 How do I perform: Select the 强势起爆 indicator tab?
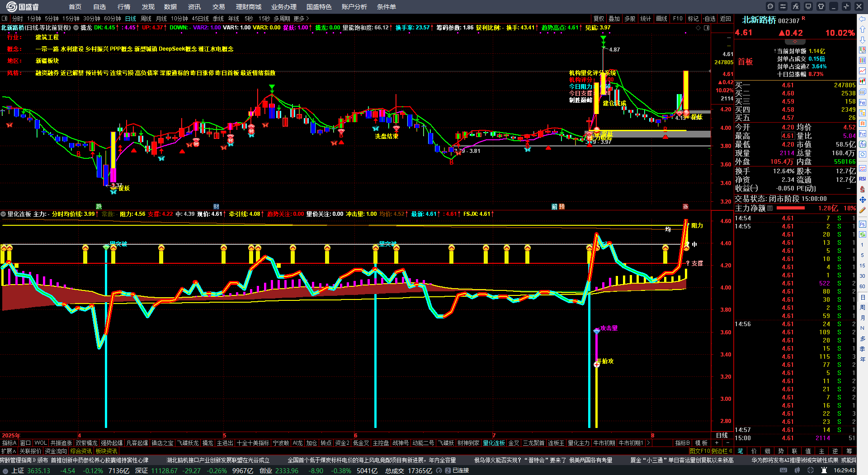click(112, 443)
